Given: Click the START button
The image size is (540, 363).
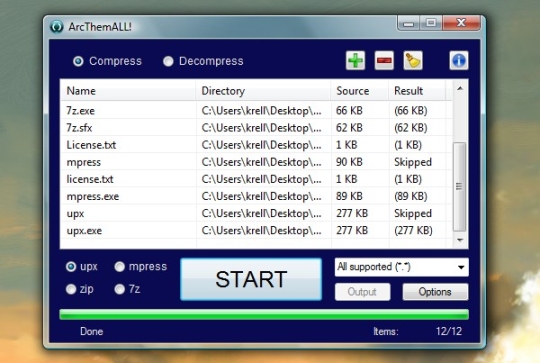Looking at the screenshot, I should (x=251, y=279).
